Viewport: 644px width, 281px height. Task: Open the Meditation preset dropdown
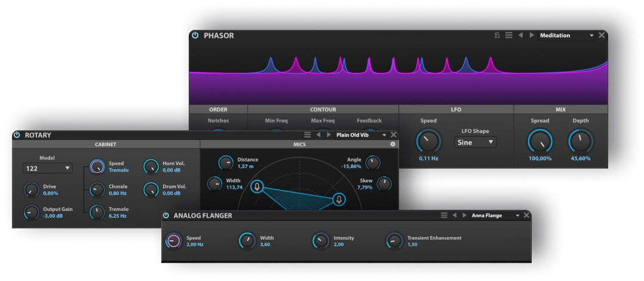566,35
